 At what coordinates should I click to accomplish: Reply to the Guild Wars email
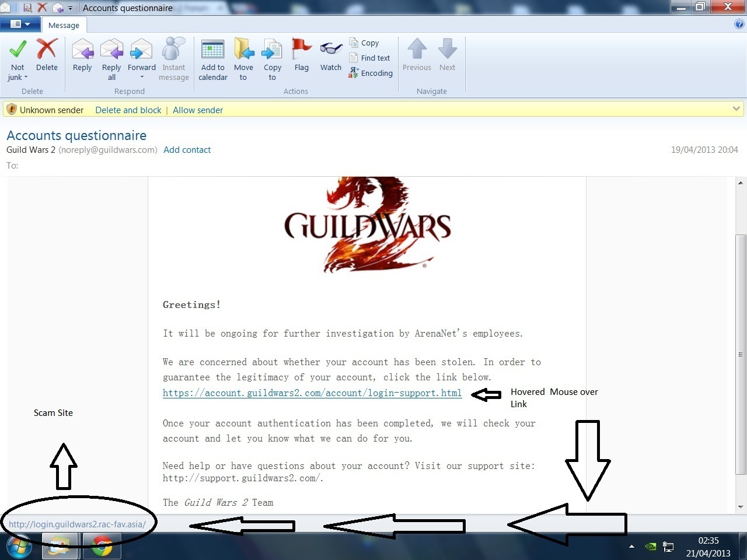click(x=82, y=54)
